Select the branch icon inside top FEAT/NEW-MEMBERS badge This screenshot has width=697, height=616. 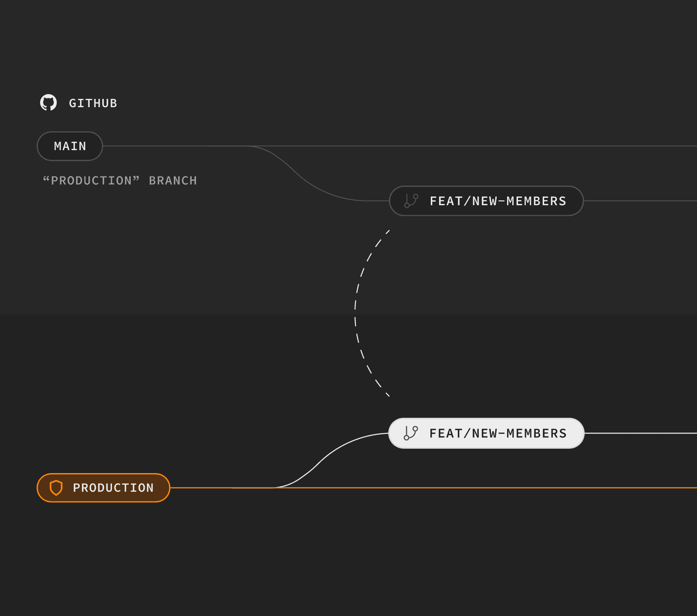(x=410, y=201)
